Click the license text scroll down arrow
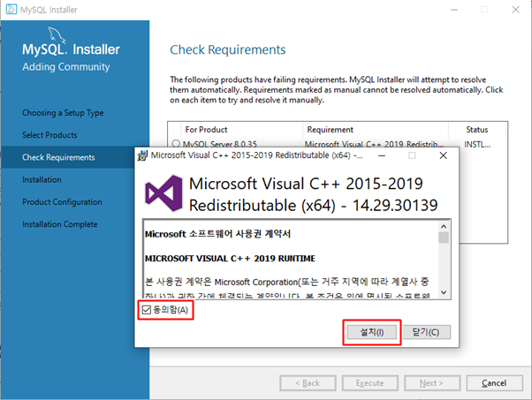Viewport: 532px width, 400px height. (444, 292)
